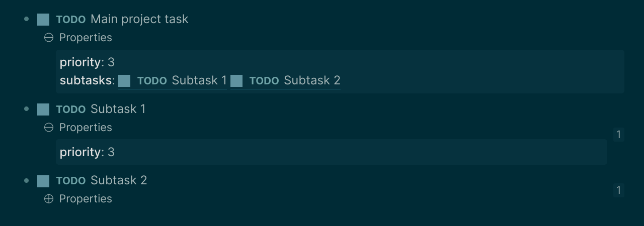This screenshot has width=644, height=226.
Task: Click the TODO marker of Main project task
Action: (x=71, y=20)
